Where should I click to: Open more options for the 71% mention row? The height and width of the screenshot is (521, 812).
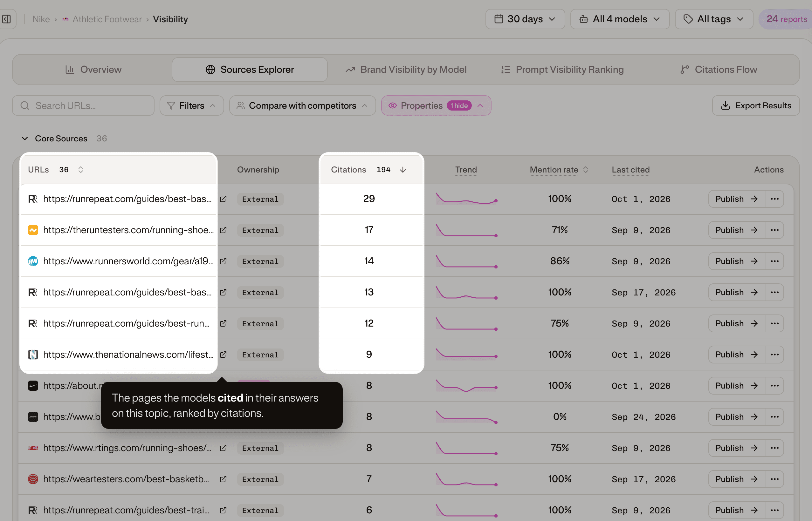click(775, 230)
